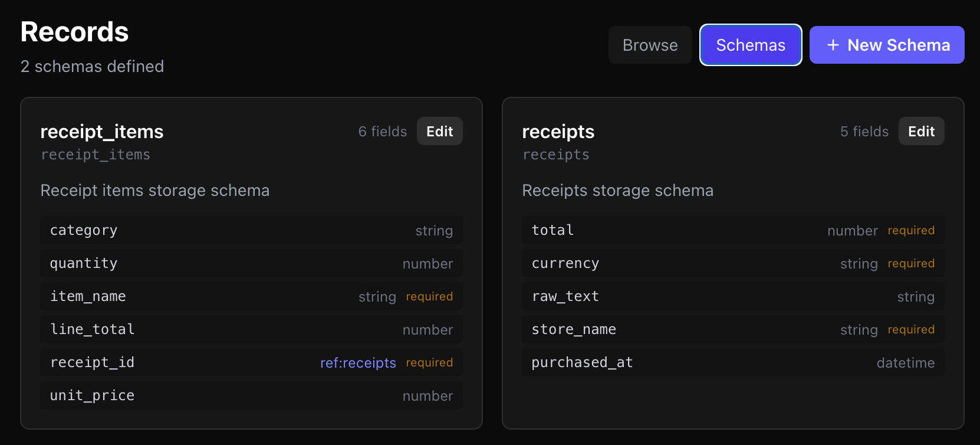This screenshot has height=445, width=980.
Task: Click 'Receipt items storage schema' description
Action: (155, 190)
